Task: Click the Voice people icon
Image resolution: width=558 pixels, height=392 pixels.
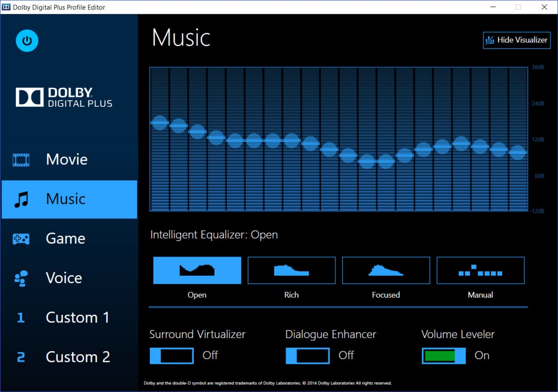Action: pos(21,279)
